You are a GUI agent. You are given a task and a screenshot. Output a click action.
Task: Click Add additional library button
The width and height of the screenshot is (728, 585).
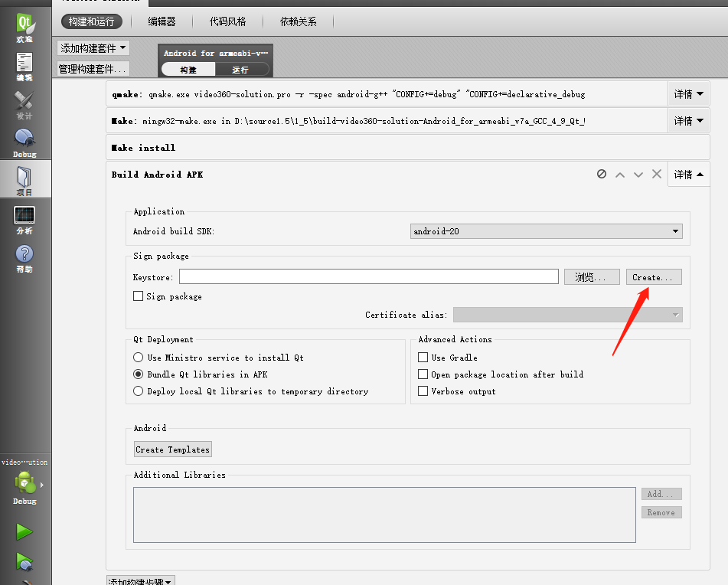tap(661, 494)
